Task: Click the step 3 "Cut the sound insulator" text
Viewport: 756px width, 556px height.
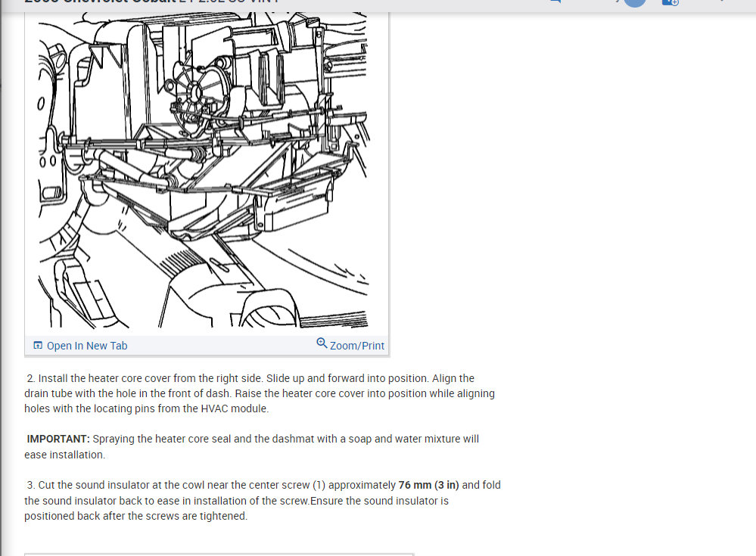Action: point(263,501)
